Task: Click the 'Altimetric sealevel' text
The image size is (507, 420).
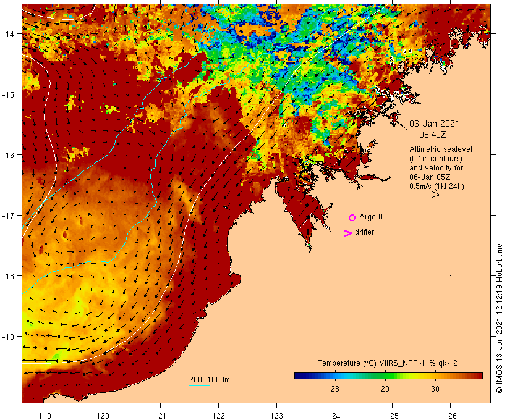Action: coord(441,149)
